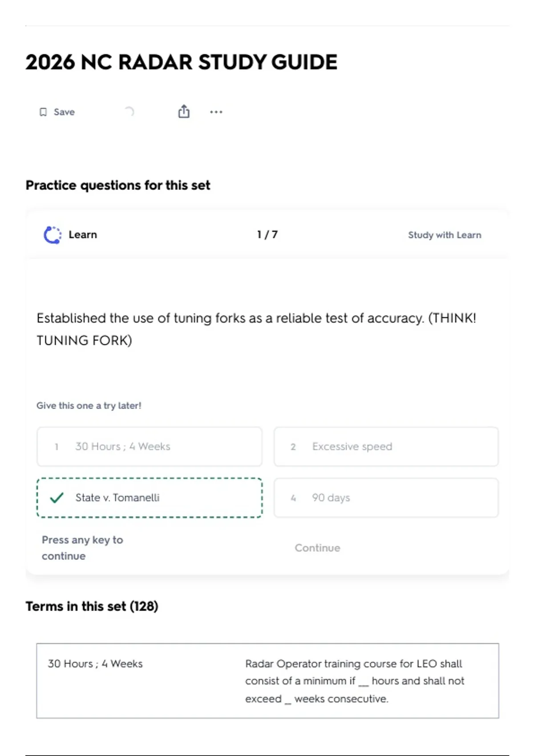The width and height of the screenshot is (534, 756).
Task: Click the Learn circular logo icon
Action: (53, 235)
